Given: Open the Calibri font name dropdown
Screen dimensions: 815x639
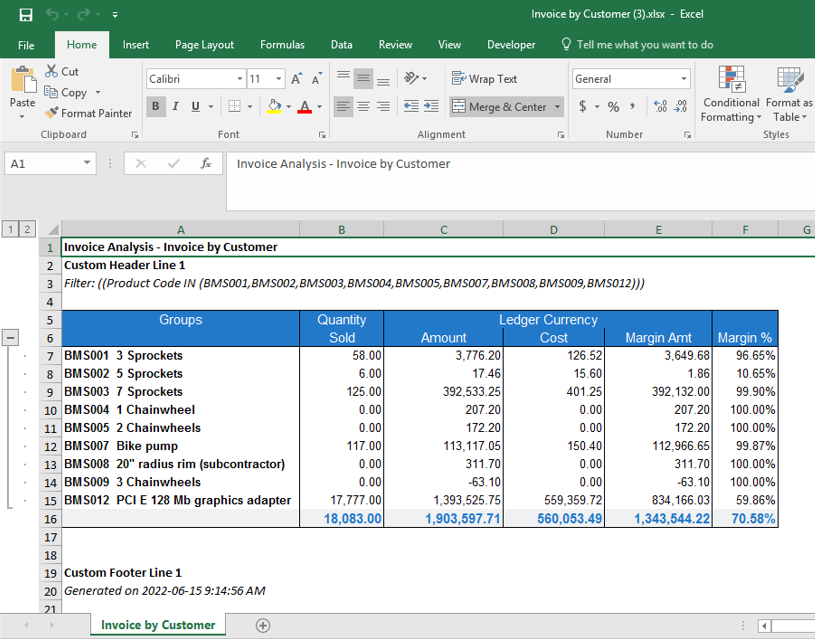Looking at the screenshot, I should tap(240, 79).
